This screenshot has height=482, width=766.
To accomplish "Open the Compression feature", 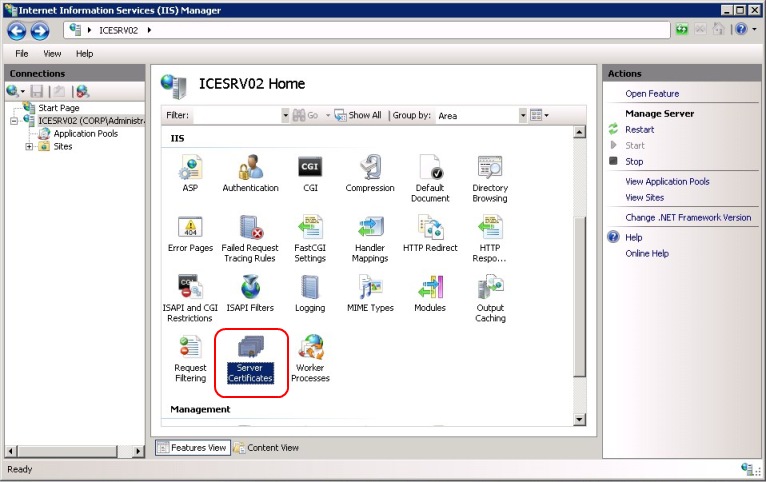I will [x=370, y=173].
